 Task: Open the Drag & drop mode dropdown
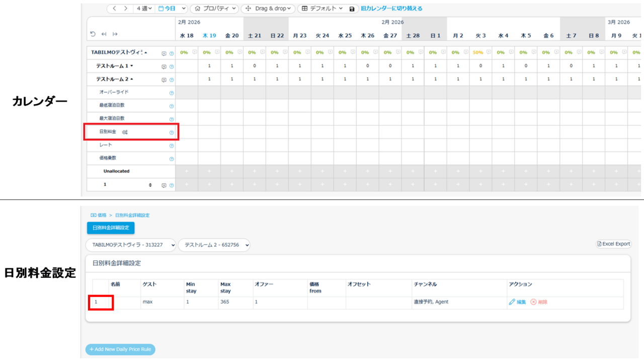pos(268,9)
